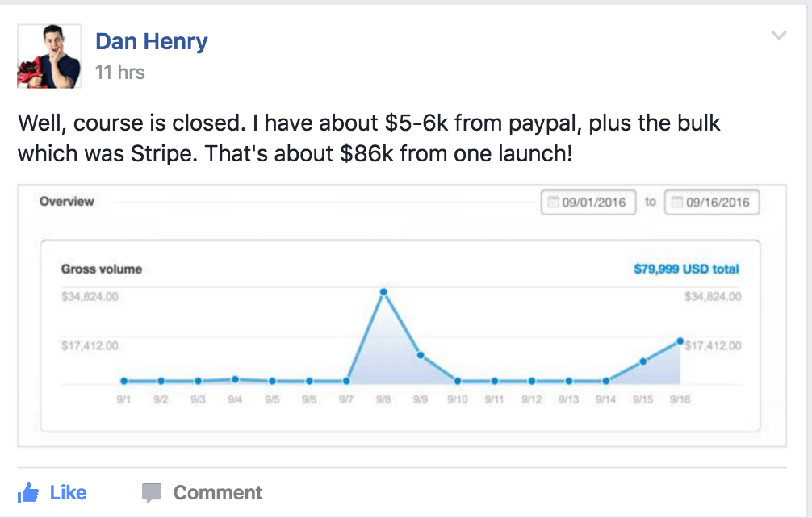Screen dimensions: 812x518
Task: Click the Comment speech bubble icon
Action: pyautogui.click(x=152, y=493)
